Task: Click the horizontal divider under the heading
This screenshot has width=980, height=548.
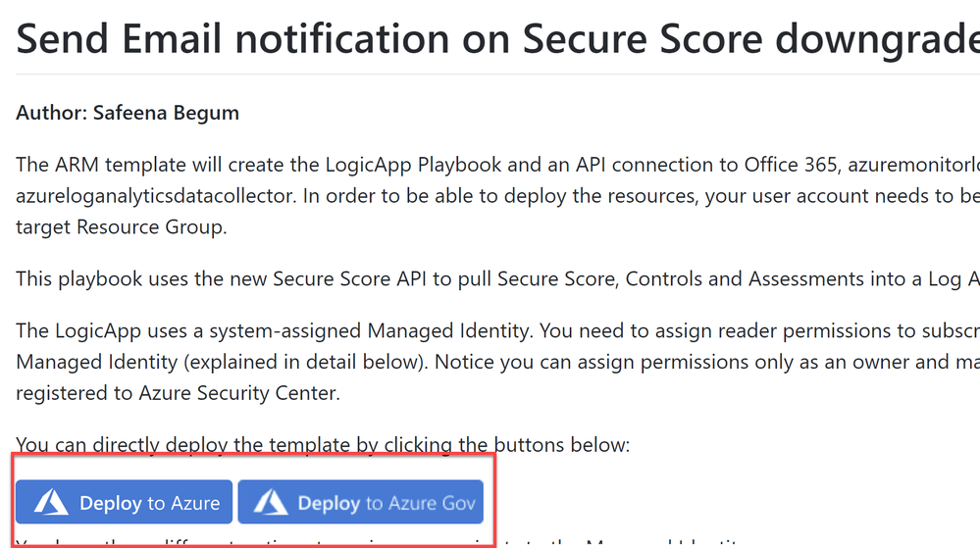Action: coord(490,74)
